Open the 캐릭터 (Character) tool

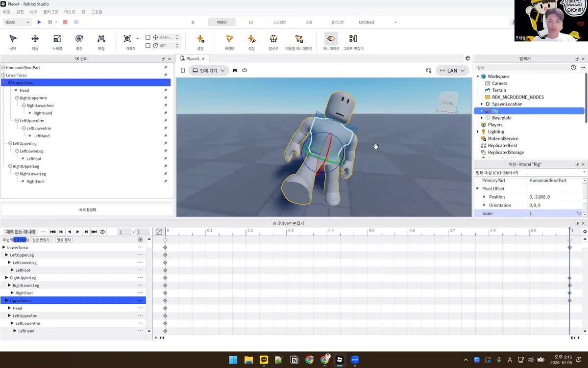click(x=229, y=42)
